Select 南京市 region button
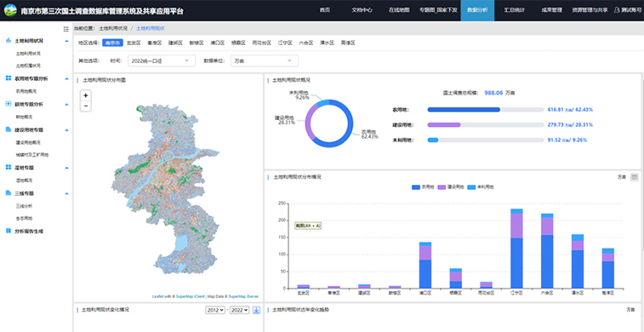The image size is (644, 332). 112,43
